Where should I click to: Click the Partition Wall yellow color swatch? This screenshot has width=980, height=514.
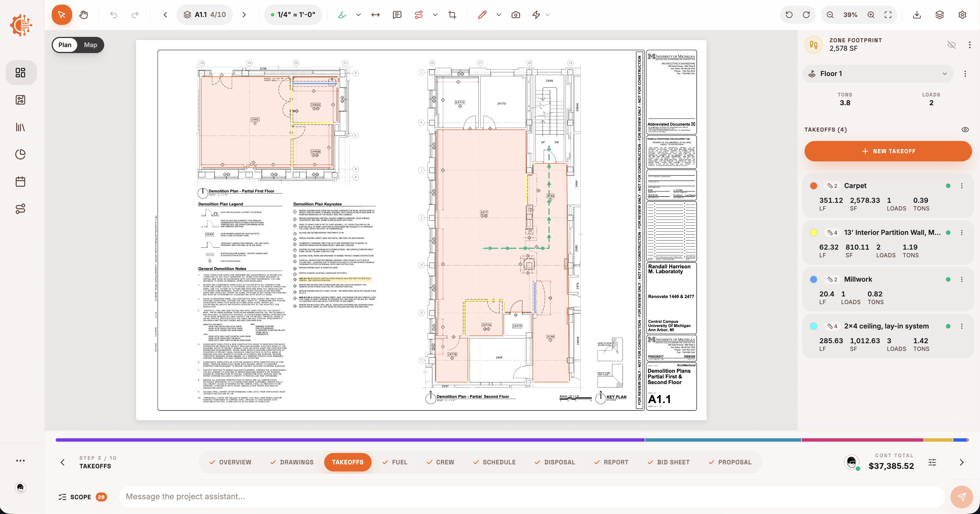point(814,233)
